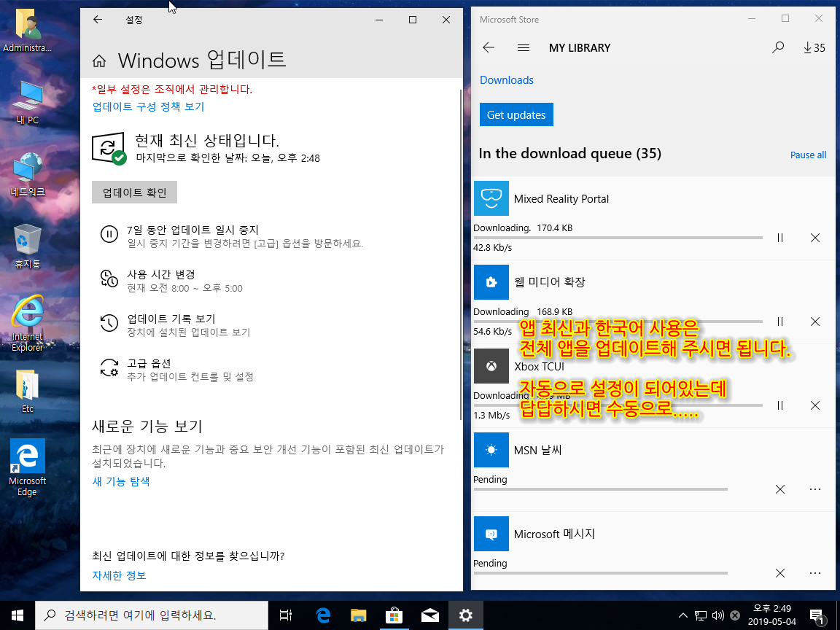
Task: Switch to Microsoft Store taskbar icon
Action: pyautogui.click(x=394, y=615)
